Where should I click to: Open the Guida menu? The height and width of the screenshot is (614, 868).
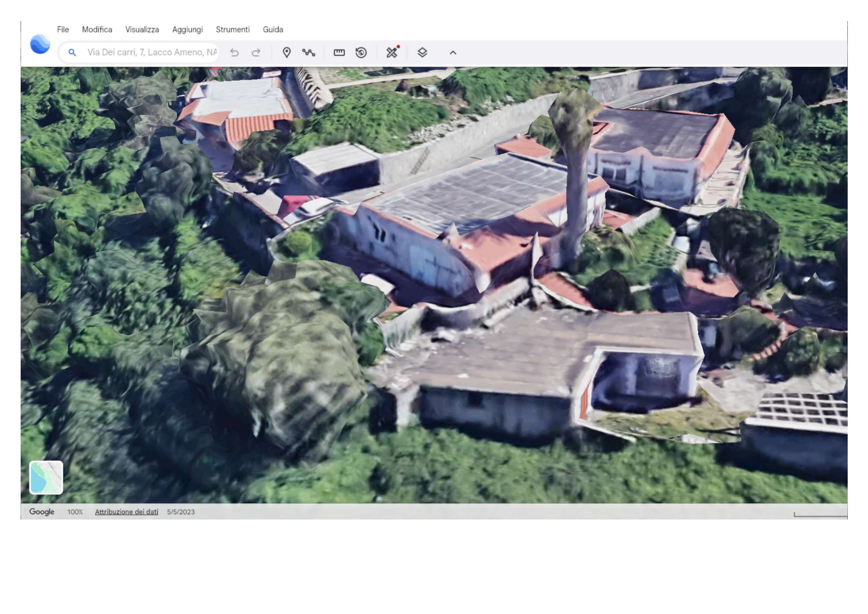coord(273,29)
